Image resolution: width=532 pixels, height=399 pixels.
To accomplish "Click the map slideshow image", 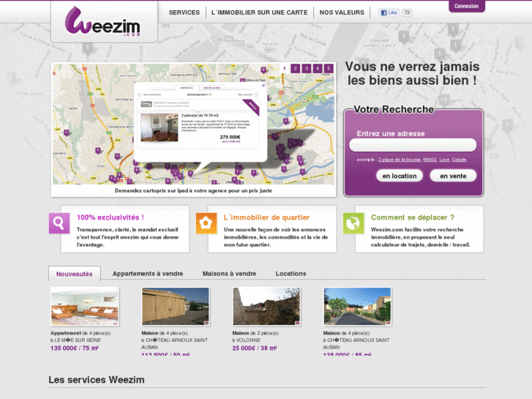I will (193, 124).
